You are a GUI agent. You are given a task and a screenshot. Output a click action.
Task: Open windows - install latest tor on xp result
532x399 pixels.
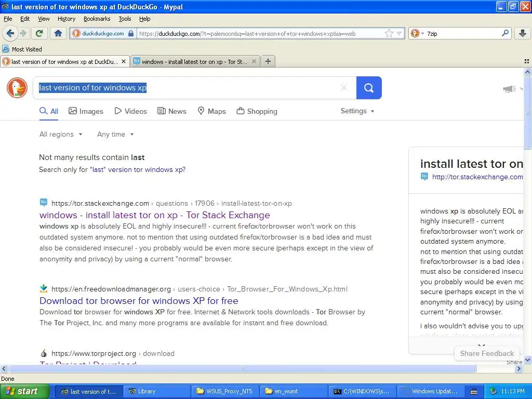click(155, 215)
